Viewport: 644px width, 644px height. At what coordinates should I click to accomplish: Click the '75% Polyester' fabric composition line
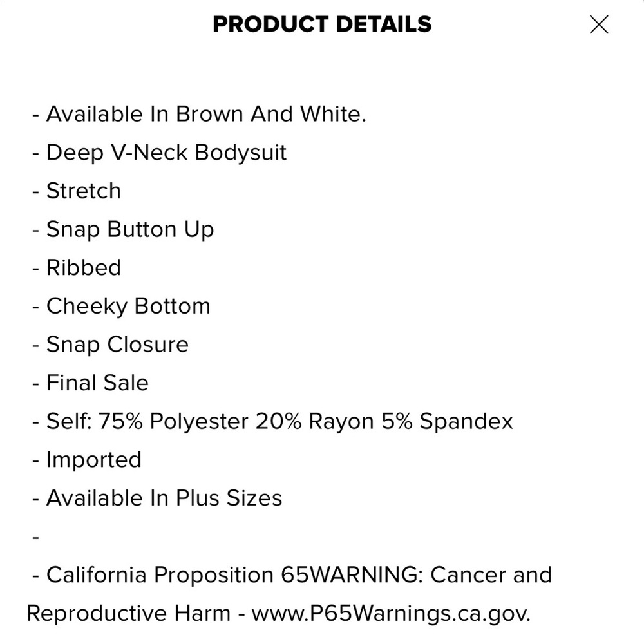pos(272,421)
